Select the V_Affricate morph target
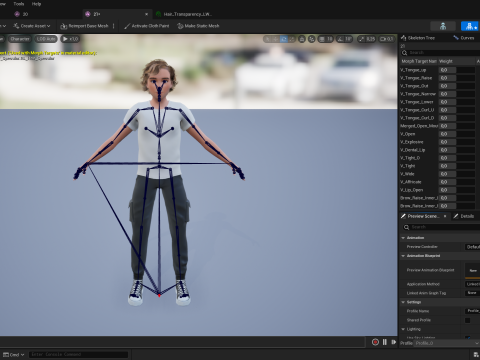This screenshot has width=480, height=360. 411,182
